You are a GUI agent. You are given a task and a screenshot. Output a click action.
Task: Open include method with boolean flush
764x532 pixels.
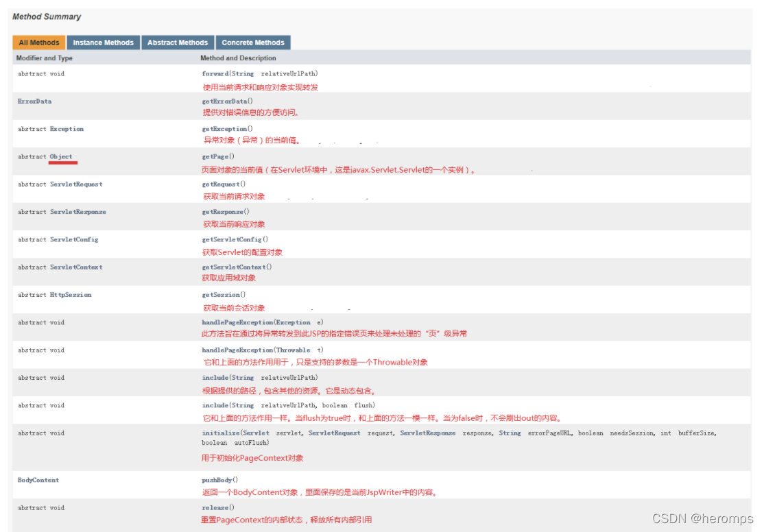(x=215, y=406)
